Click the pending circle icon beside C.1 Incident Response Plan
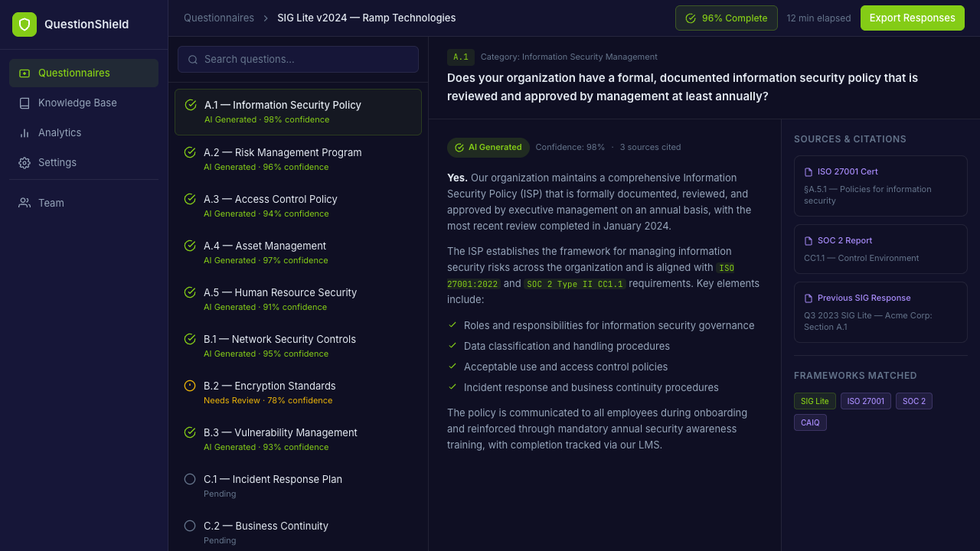This screenshot has width=980, height=551. [190, 479]
